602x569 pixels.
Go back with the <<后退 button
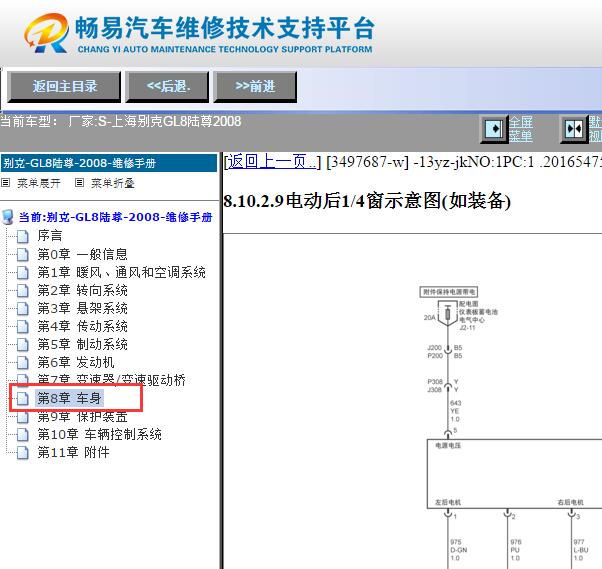pos(167,86)
